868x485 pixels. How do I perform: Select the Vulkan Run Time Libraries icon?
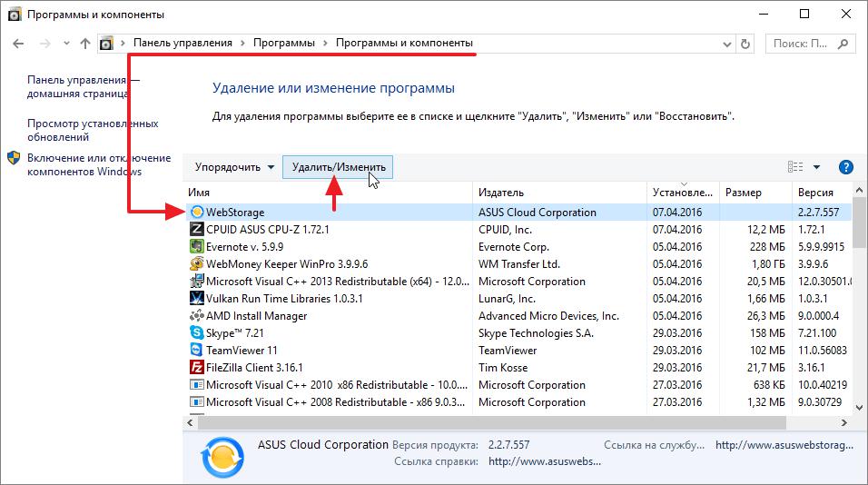[196, 299]
